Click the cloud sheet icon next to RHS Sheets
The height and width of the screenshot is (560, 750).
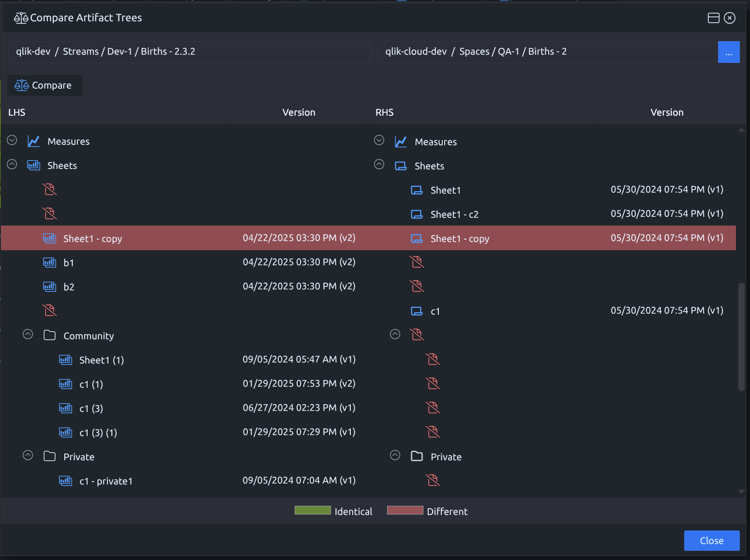401,166
